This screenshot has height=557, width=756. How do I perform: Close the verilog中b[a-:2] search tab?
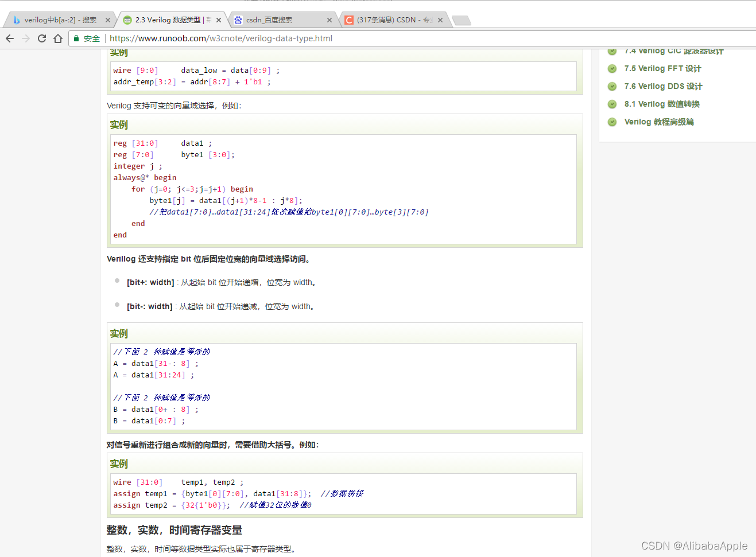(108, 20)
